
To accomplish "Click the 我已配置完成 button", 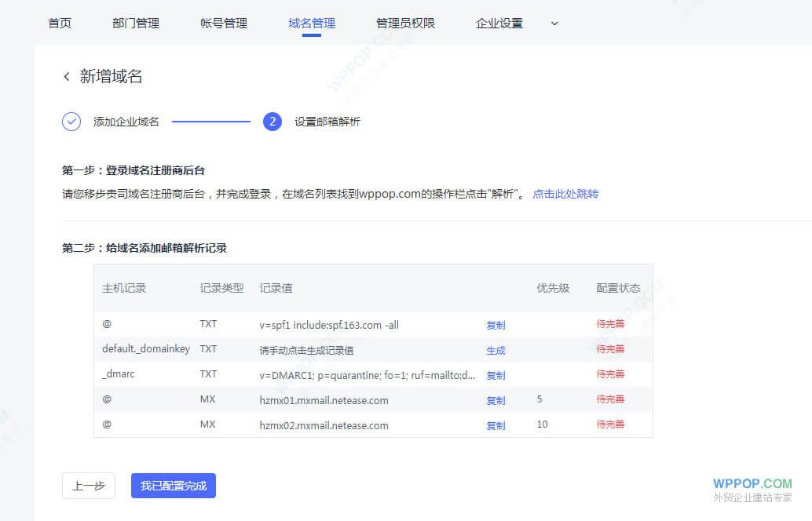I will (173, 486).
